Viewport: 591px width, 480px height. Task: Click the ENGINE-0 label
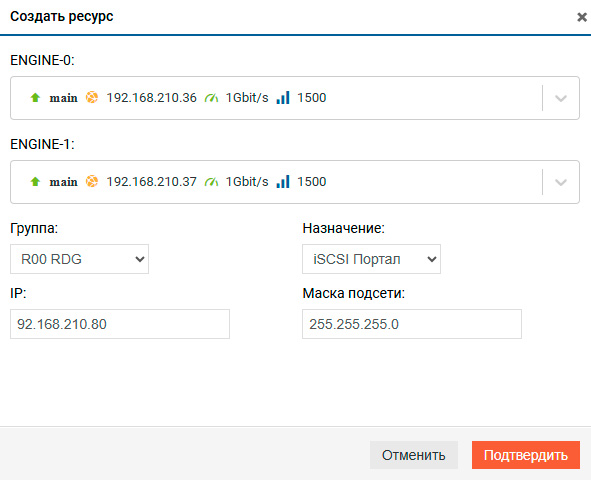pyautogui.click(x=42, y=60)
